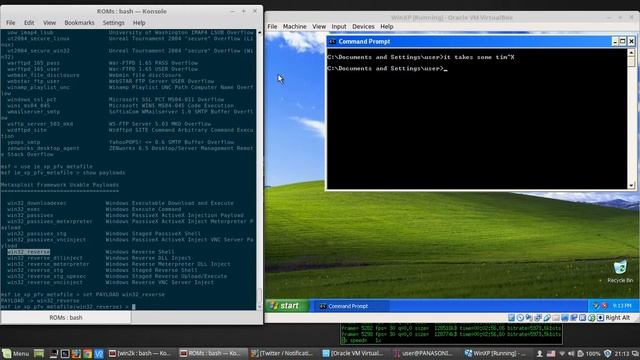
Task: Click the shared folders indicator in VirtualBox status bar
Action: point(556,318)
